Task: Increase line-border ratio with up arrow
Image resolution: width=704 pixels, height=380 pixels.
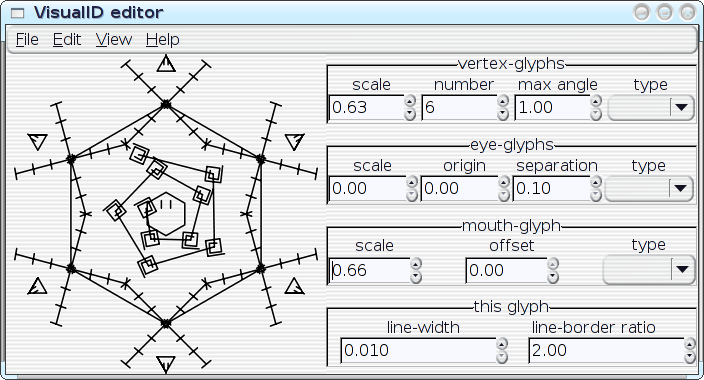Action: pyautogui.click(x=690, y=344)
